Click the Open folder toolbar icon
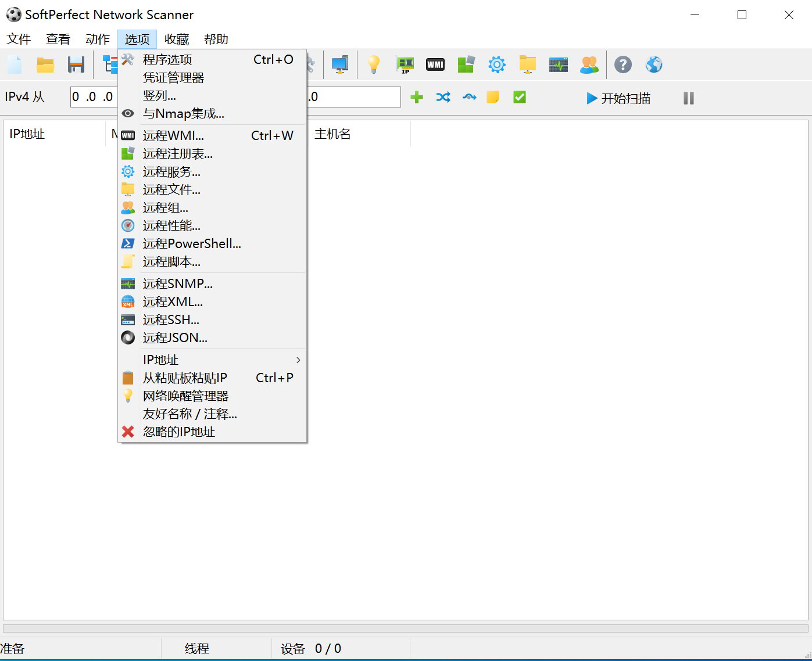This screenshot has width=812, height=661. [x=45, y=64]
